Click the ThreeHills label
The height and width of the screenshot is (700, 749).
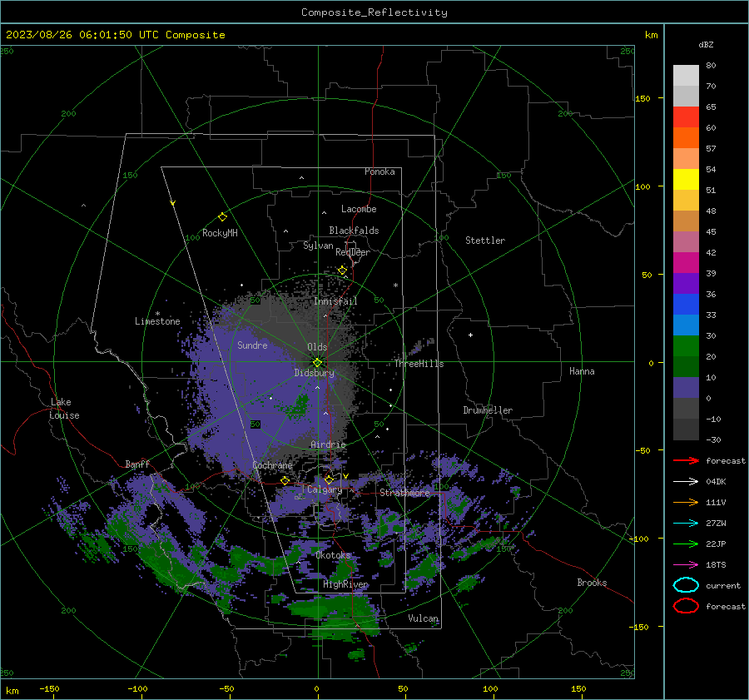coord(419,364)
